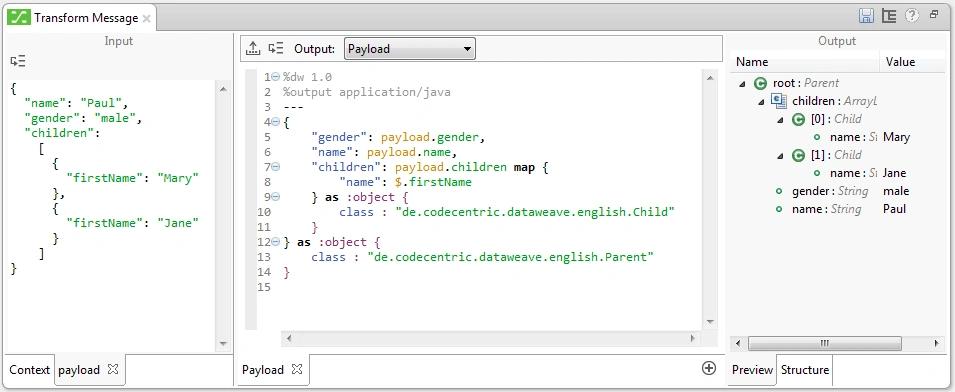955x392 pixels.
Task: Switch to the Preview tab
Action: (x=752, y=369)
